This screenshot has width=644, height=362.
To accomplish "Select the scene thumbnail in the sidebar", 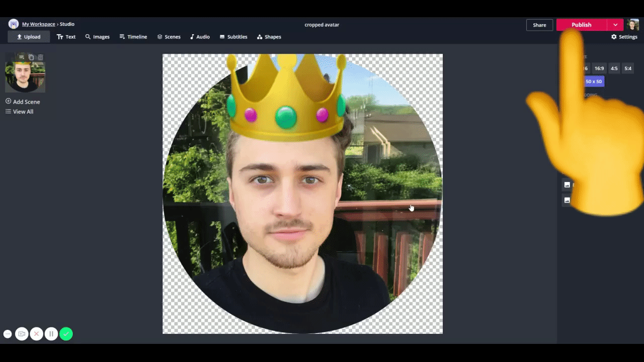I will pos(25,76).
